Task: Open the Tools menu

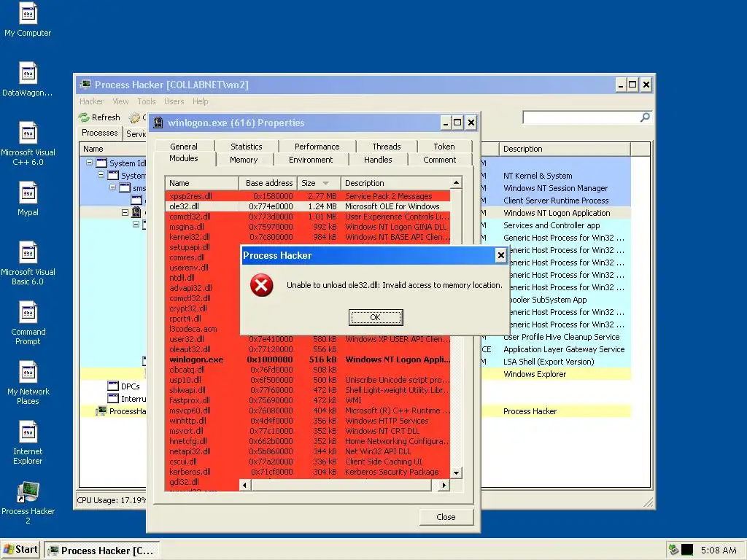Action: [x=146, y=101]
